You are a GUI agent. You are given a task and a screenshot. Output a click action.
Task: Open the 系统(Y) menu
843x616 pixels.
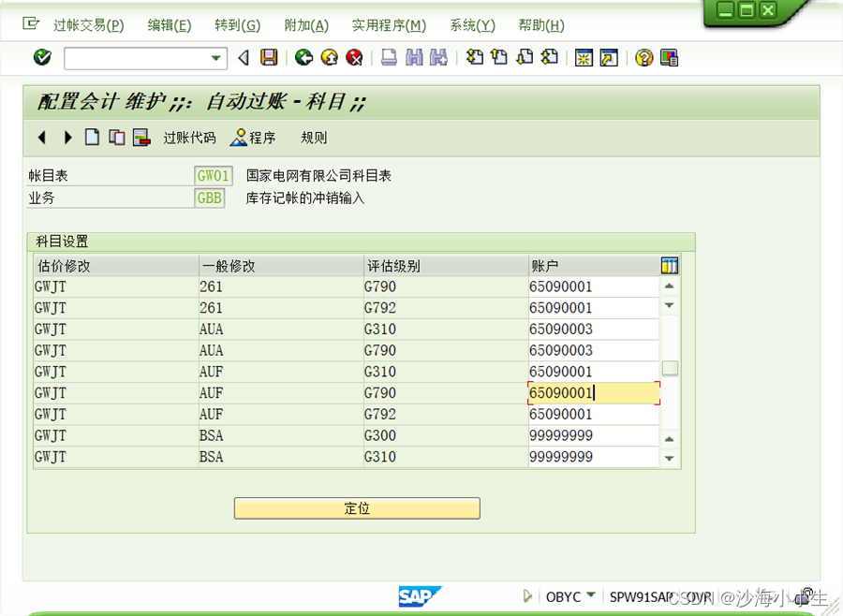click(472, 25)
